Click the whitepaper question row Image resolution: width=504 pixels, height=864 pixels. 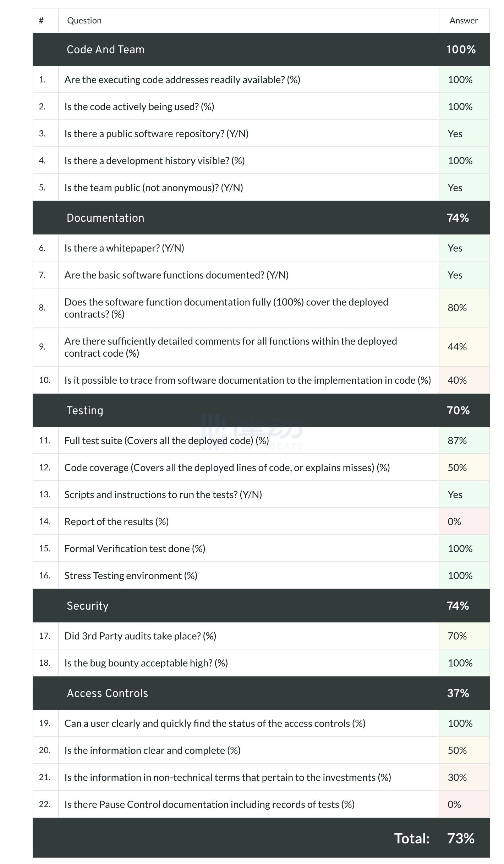pos(124,248)
